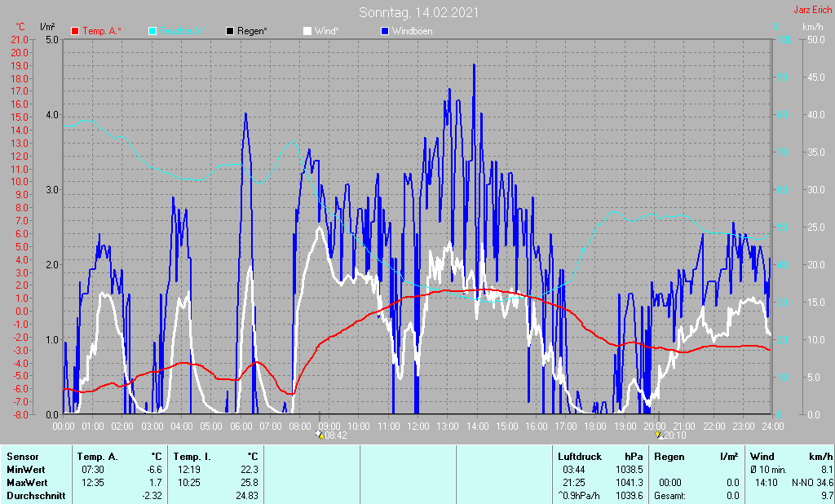Click the '1041.3' maximum pressure value
This screenshot has width=835, height=504.
click(630, 483)
